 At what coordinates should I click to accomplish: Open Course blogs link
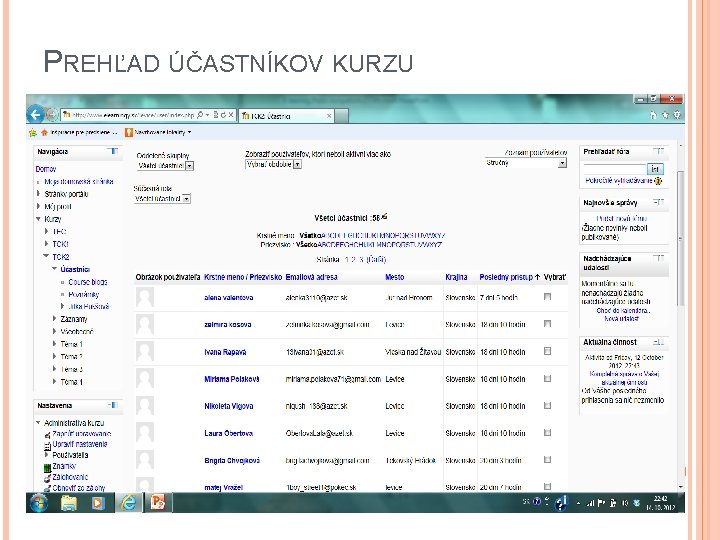click(88, 281)
